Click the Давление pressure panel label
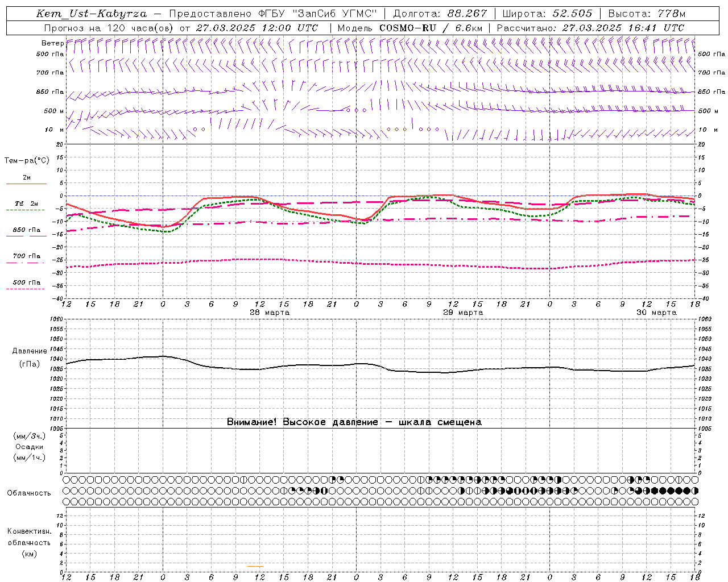Screen dimensions: 728x582 coord(30,351)
